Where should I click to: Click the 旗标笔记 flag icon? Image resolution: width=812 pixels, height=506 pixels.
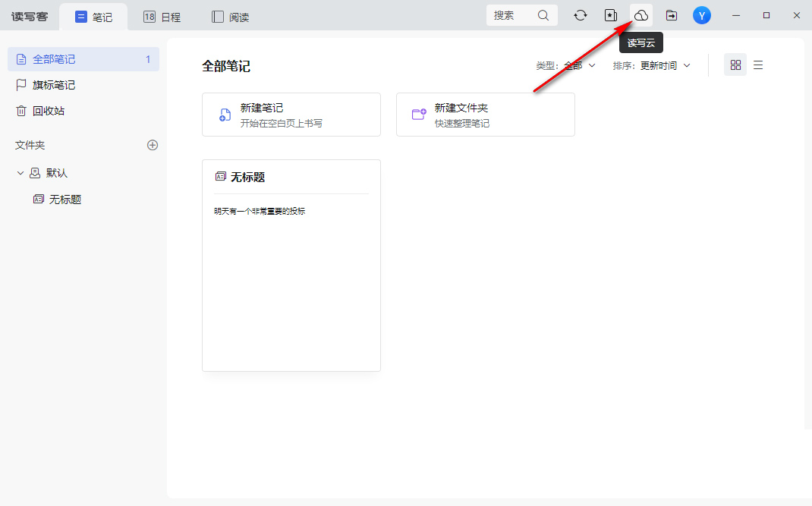pos(21,85)
